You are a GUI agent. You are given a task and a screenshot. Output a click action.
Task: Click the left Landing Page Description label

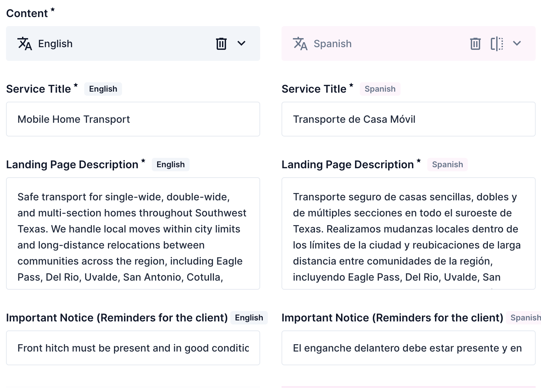pos(72,165)
